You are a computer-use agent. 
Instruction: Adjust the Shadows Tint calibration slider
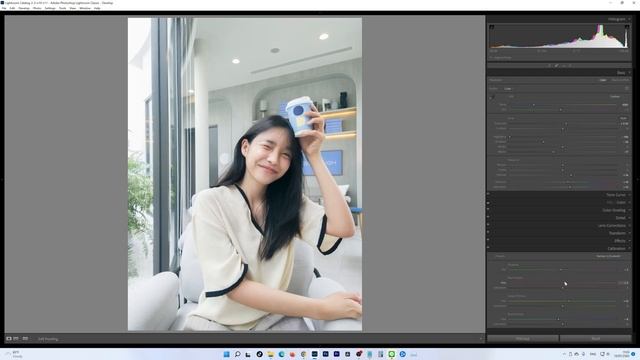[562, 269]
